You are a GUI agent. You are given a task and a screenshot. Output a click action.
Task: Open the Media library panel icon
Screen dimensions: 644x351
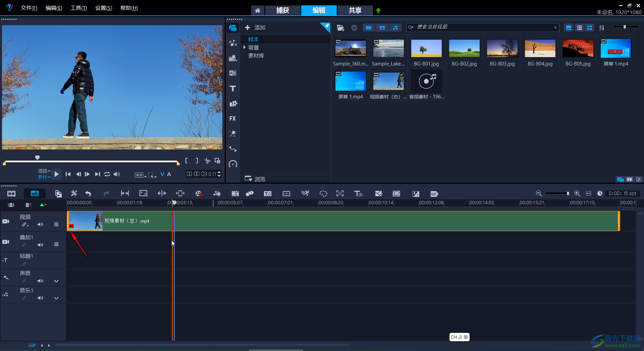[x=233, y=28]
